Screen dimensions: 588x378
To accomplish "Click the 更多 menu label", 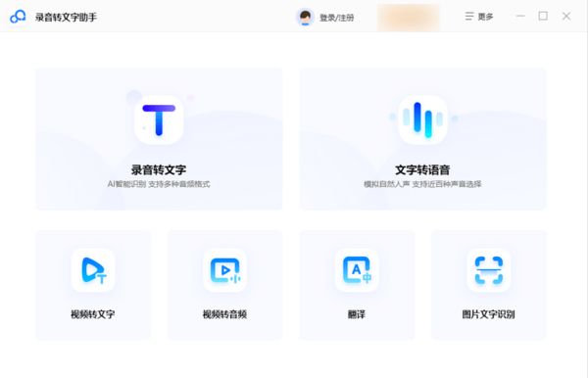I will point(486,17).
